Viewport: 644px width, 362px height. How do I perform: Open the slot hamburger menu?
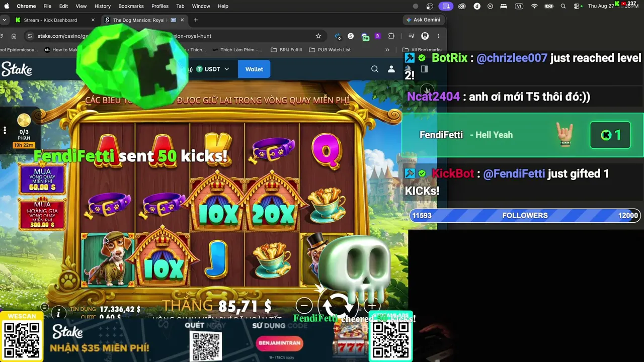(x=44, y=307)
